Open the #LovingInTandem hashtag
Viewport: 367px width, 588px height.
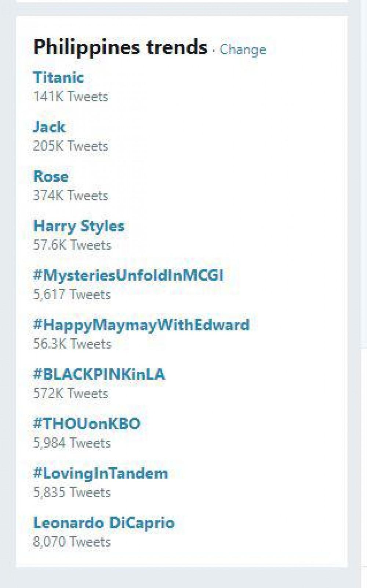(101, 473)
